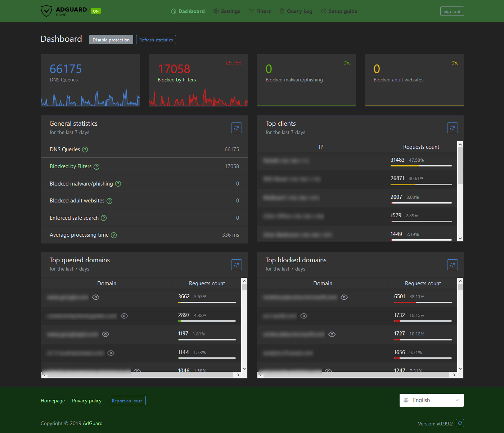Refresh the Top queried domains panel
This screenshot has width=504, height=433.
point(236,265)
